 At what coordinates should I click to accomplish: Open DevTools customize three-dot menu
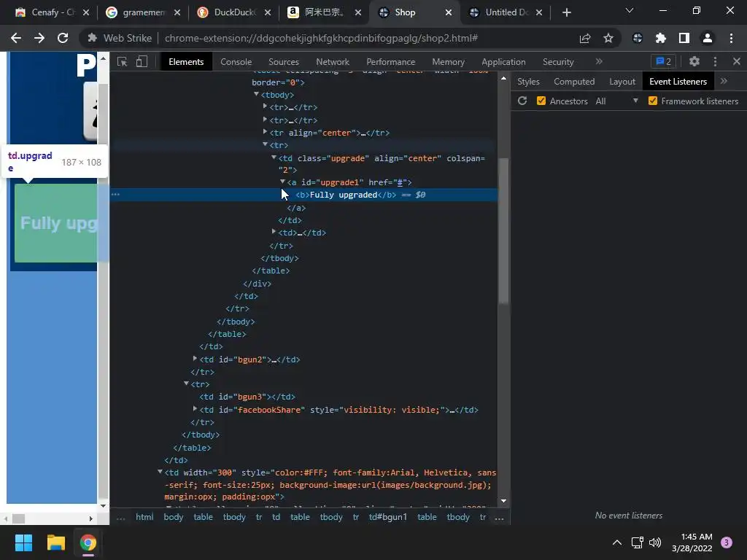pyautogui.click(x=715, y=61)
